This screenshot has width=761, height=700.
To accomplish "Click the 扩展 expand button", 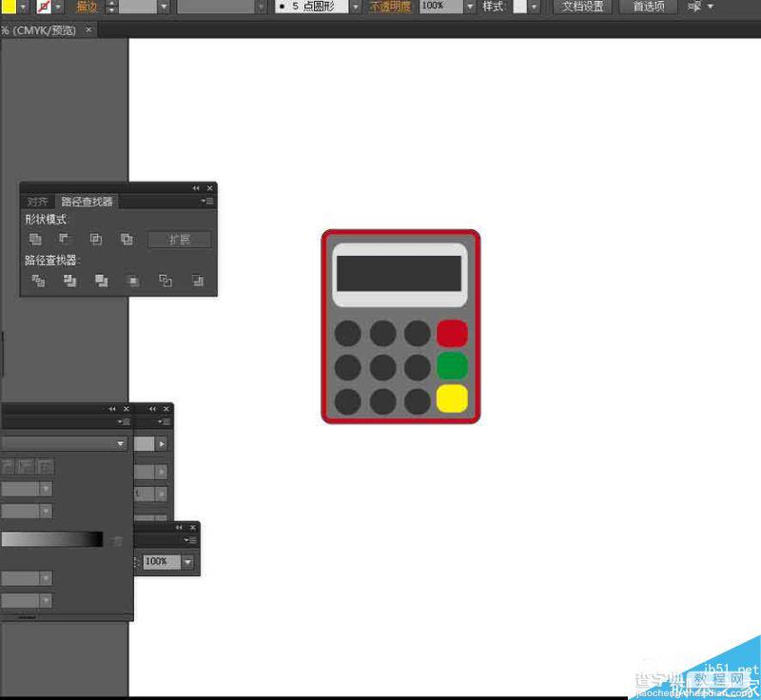I will 180,240.
